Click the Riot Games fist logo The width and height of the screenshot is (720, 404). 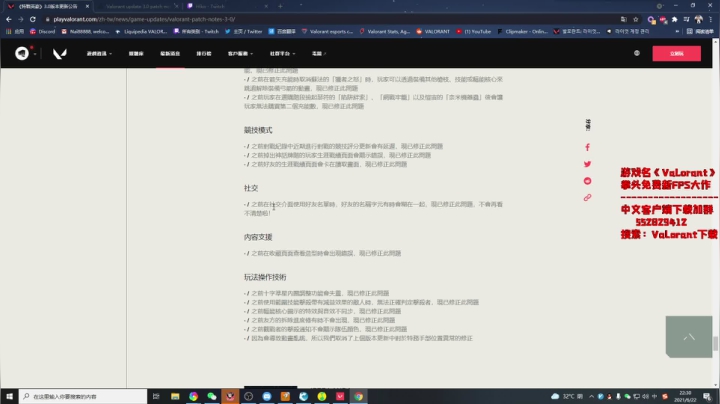tap(22, 53)
